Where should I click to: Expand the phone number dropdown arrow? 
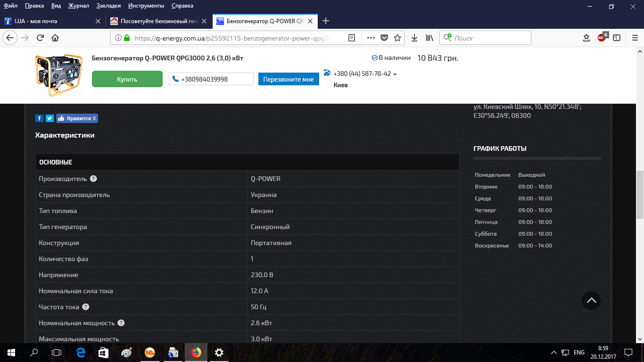pyautogui.click(x=395, y=74)
